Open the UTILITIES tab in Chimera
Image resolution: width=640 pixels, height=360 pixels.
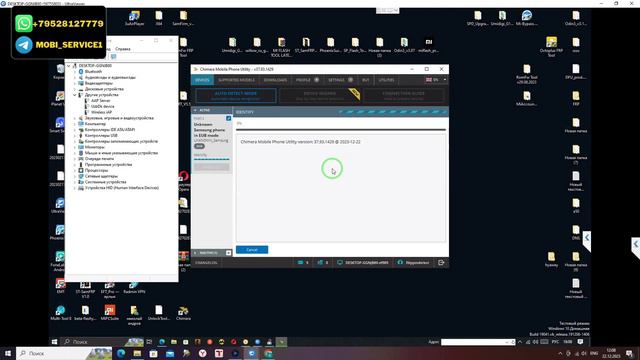point(386,80)
